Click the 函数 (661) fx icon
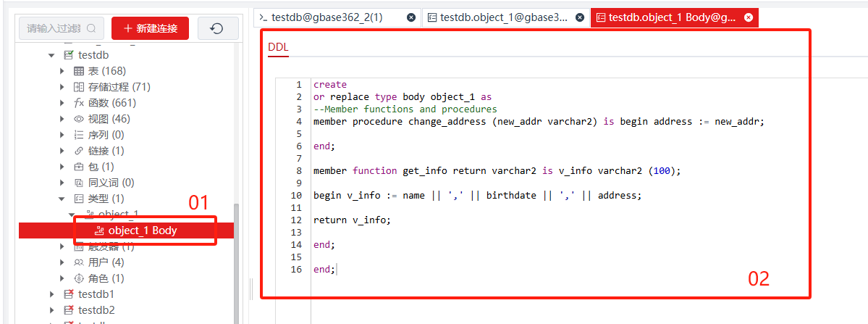868x324 pixels. [x=79, y=103]
